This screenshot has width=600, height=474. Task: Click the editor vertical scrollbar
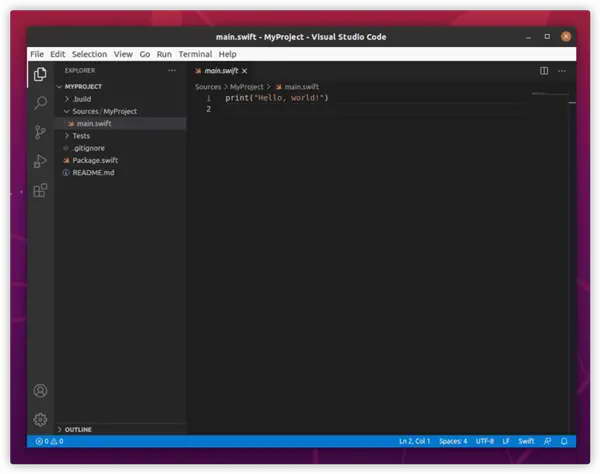click(572, 263)
